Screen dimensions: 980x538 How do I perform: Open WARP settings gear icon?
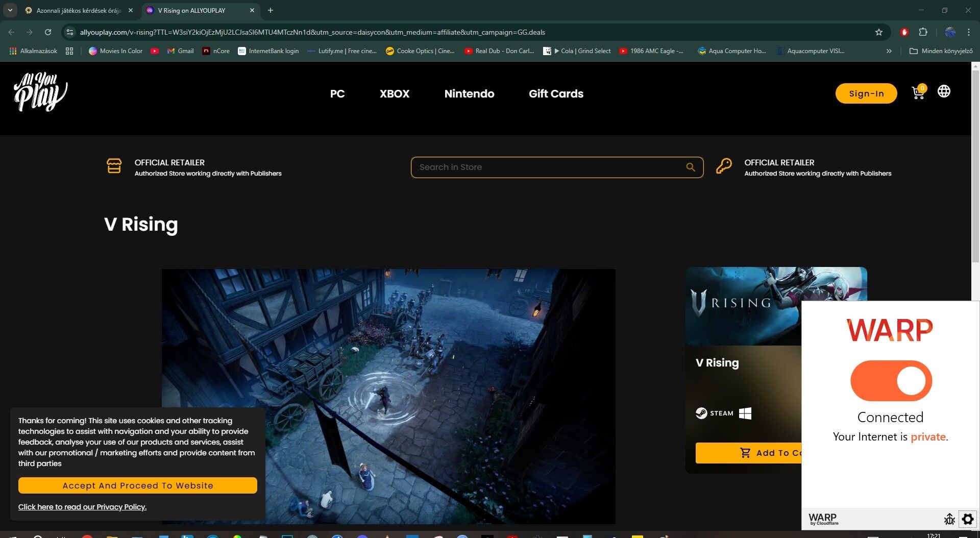[967, 519]
